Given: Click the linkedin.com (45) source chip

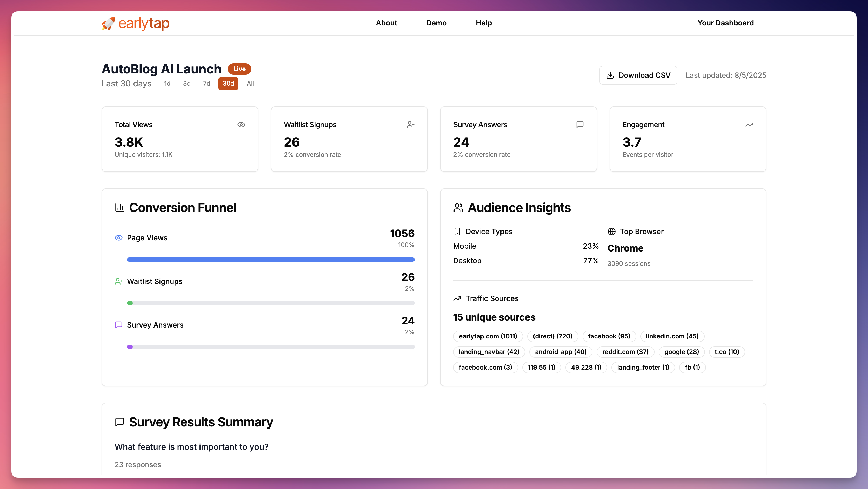Looking at the screenshot, I should [x=672, y=336].
